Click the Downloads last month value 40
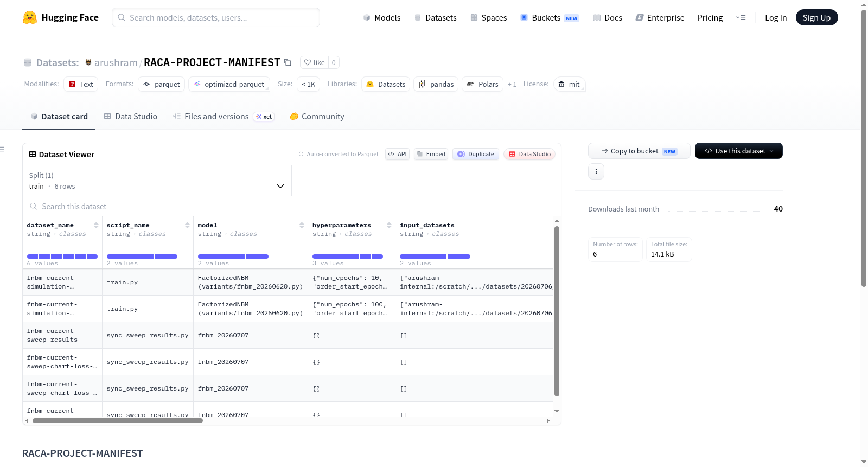This screenshot has height=467, width=868. pyautogui.click(x=778, y=209)
